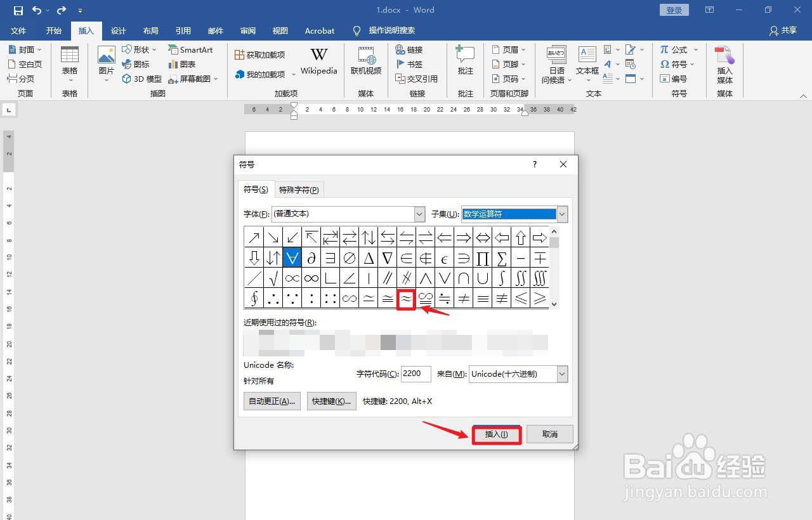Select the ∀ for-all symbol cell

292,258
